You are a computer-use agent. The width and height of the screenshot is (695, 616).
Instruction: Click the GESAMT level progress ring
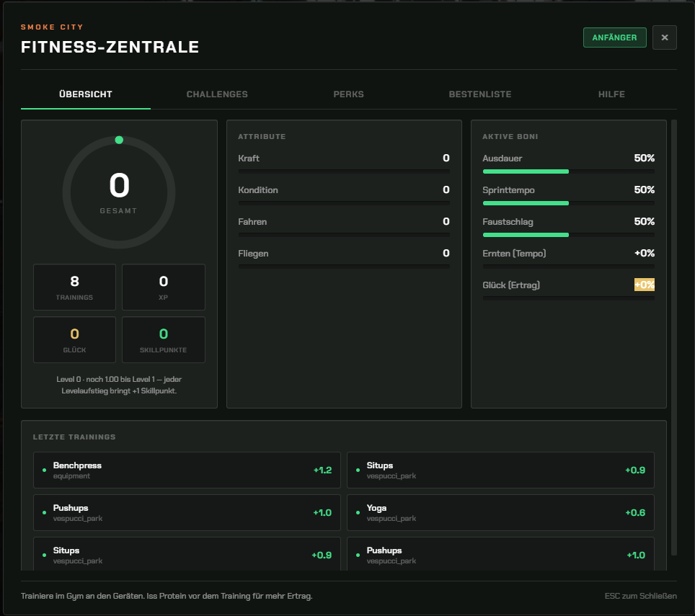(119, 192)
